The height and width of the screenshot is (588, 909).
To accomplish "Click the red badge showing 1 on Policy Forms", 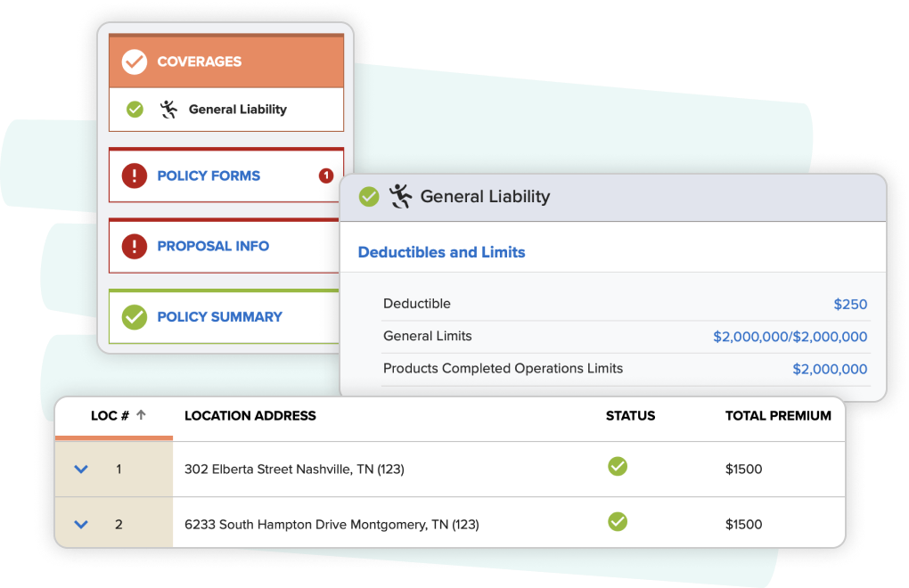I will point(326,176).
